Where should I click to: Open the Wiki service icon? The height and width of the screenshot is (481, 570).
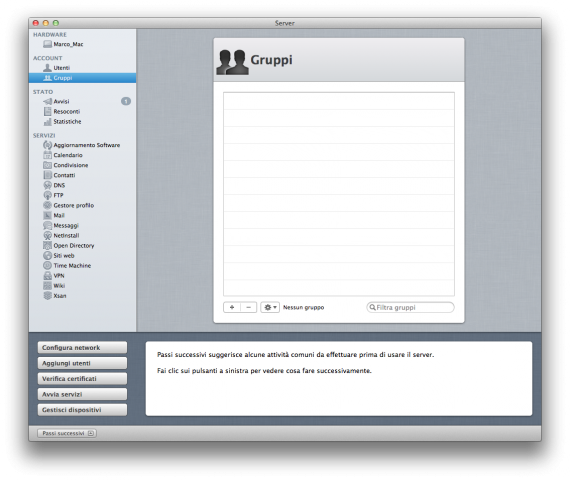point(47,286)
